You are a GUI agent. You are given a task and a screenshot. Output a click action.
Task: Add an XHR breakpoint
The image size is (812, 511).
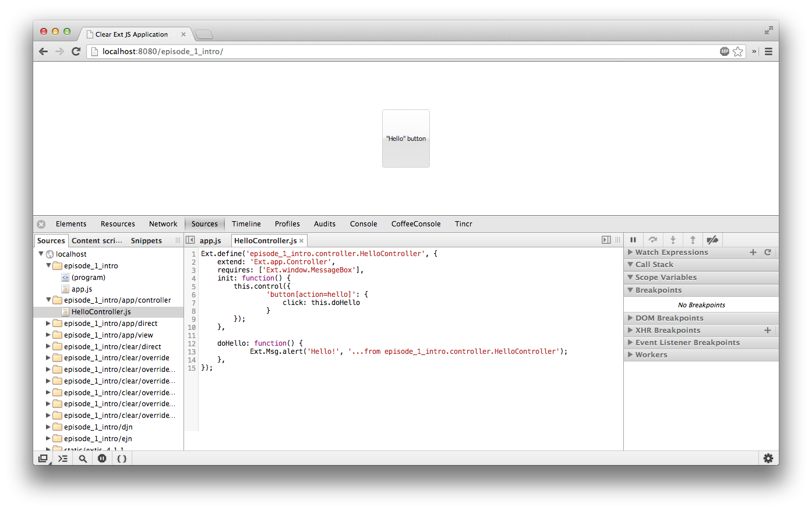[x=767, y=331]
